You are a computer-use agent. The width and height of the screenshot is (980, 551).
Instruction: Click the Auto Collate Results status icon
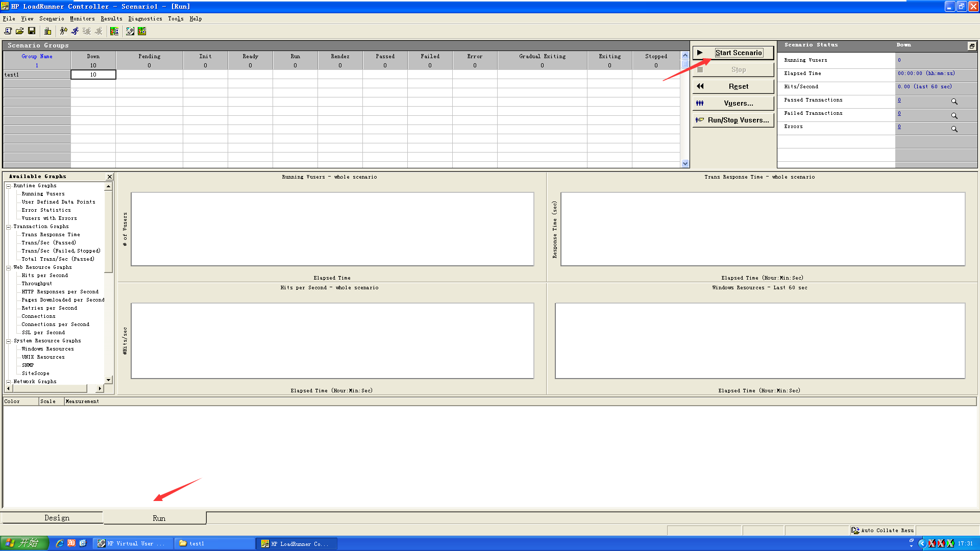click(855, 531)
